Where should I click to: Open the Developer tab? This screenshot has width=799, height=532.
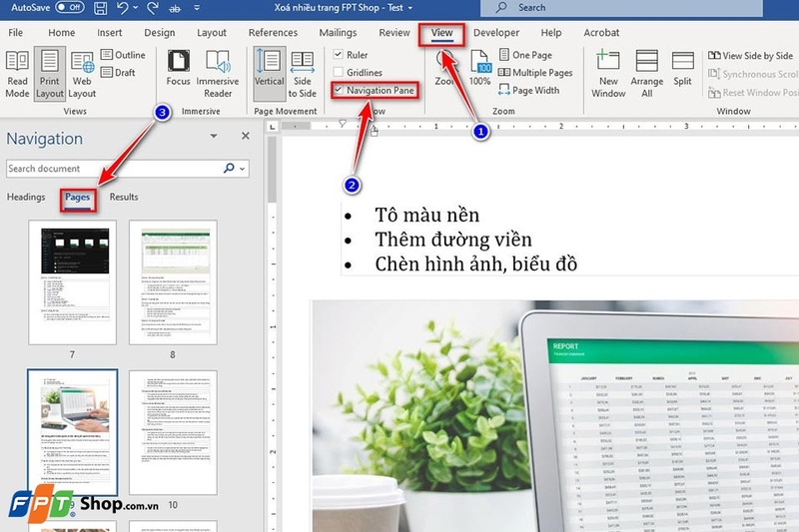496,33
